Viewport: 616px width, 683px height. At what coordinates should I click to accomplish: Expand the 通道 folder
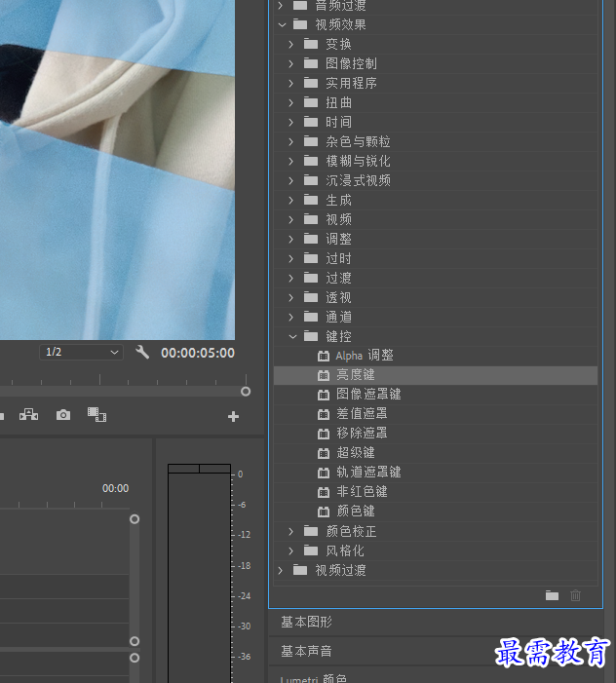pyautogui.click(x=291, y=317)
